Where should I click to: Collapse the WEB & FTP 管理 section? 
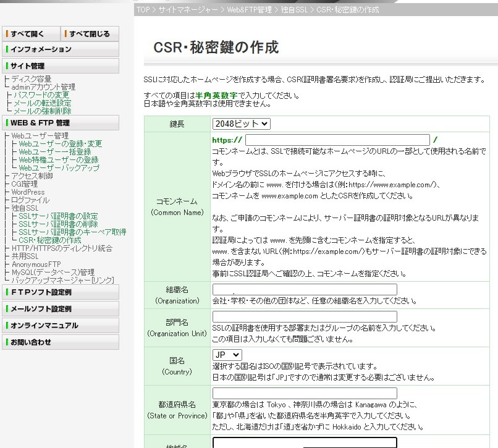[61, 122]
